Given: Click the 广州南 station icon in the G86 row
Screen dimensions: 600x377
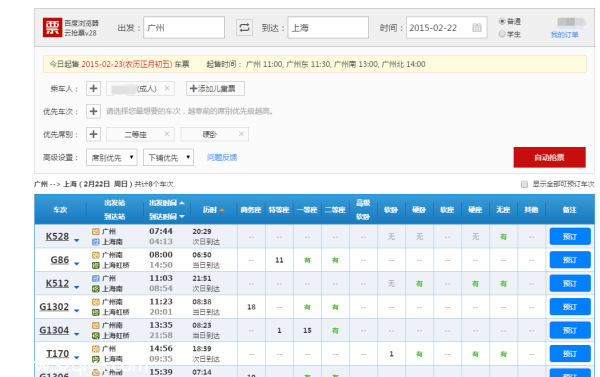Looking at the screenshot, I should pos(96,255).
